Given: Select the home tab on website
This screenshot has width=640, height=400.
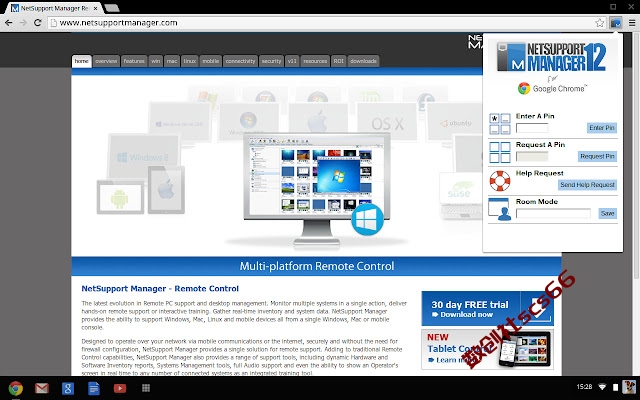Looking at the screenshot, I should pyautogui.click(x=81, y=61).
